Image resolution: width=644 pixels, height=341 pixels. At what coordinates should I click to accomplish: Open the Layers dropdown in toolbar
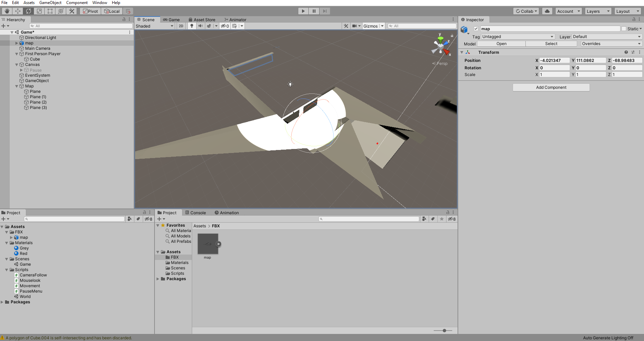[x=598, y=11]
